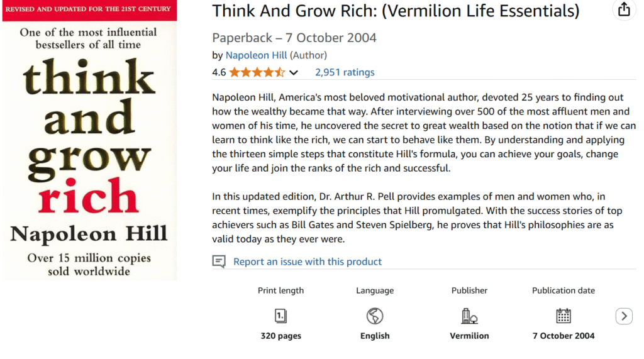Click the '320 pages' text
Viewport: 644px width, 359px height.
click(280, 336)
